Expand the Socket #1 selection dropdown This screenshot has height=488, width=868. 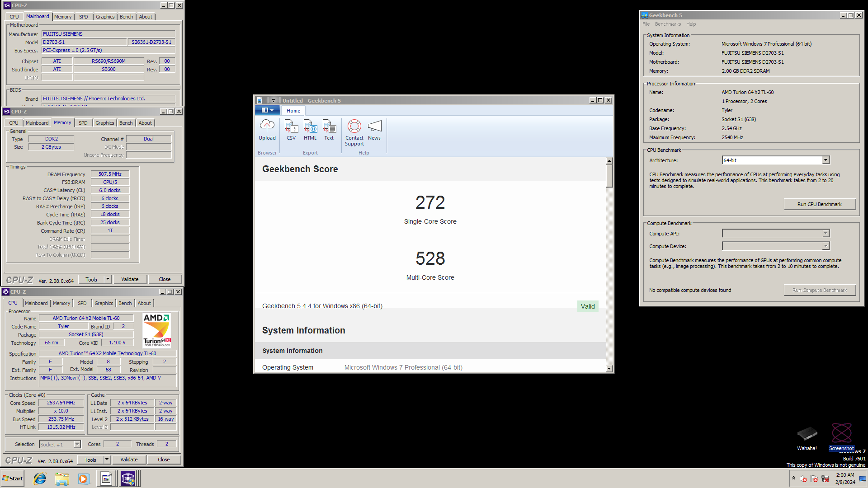tap(77, 444)
